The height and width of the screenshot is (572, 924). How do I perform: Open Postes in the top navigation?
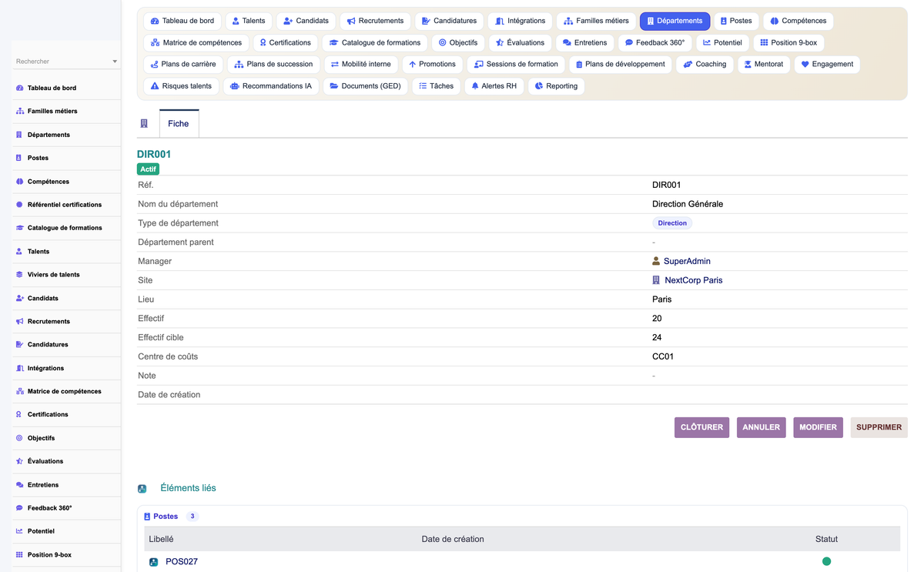[736, 21]
